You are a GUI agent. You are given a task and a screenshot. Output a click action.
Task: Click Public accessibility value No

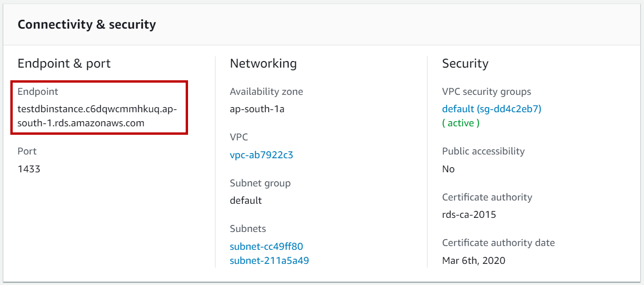(x=448, y=169)
